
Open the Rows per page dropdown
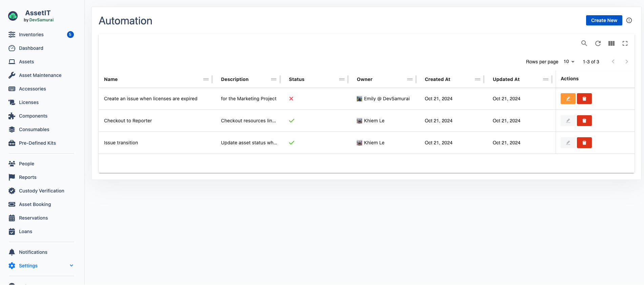[x=569, y=62]
